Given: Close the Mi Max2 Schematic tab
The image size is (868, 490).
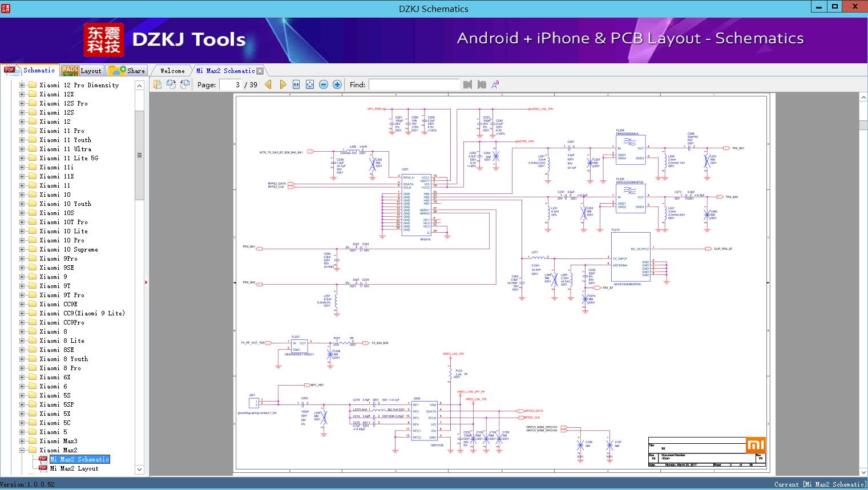Looking at the screenshot, I should (260, 71).
